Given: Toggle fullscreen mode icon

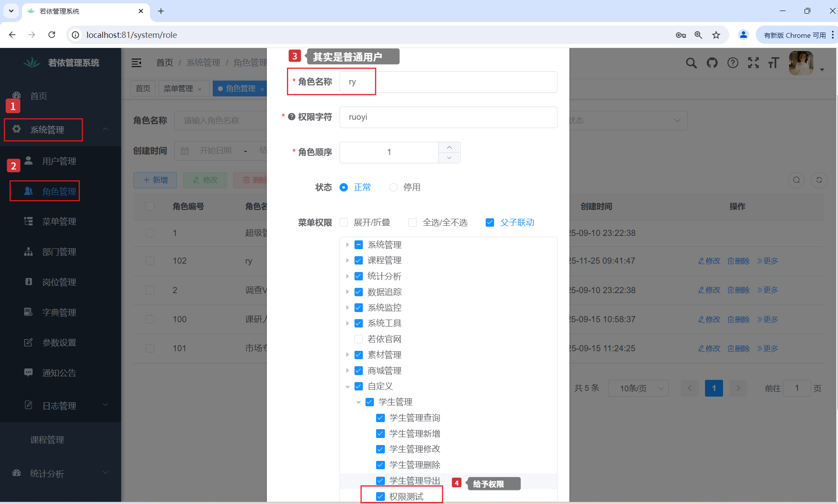Looking at the screenshot, I should tap(753, 63).
